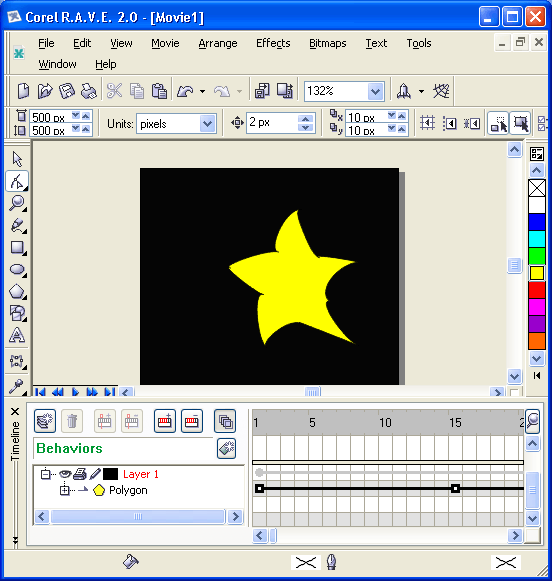This screenshot has width=552, height=581.
Task: Choose the Zoom tool in toolbox
Action: click(17, 203)
